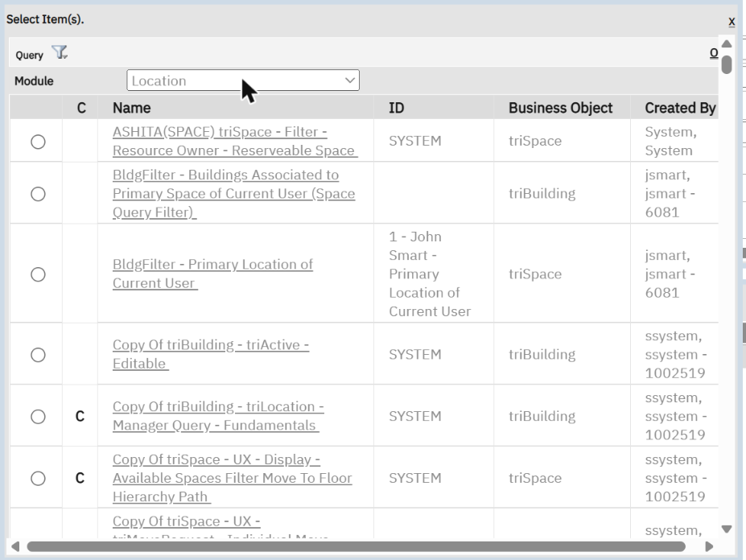This screenshot has width=746, height=560.
Task: Select radio for BldgFilter Primary Location row
Action: (x=38, y=274)
